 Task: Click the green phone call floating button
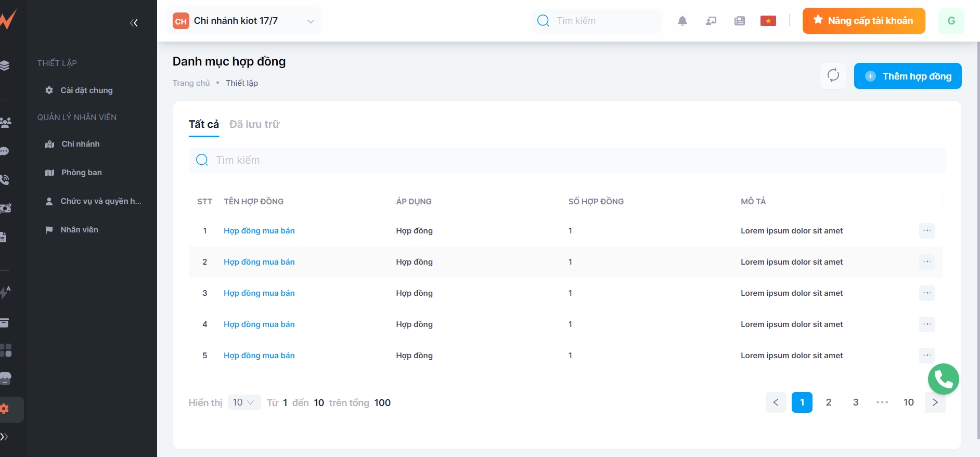[943, 379]
